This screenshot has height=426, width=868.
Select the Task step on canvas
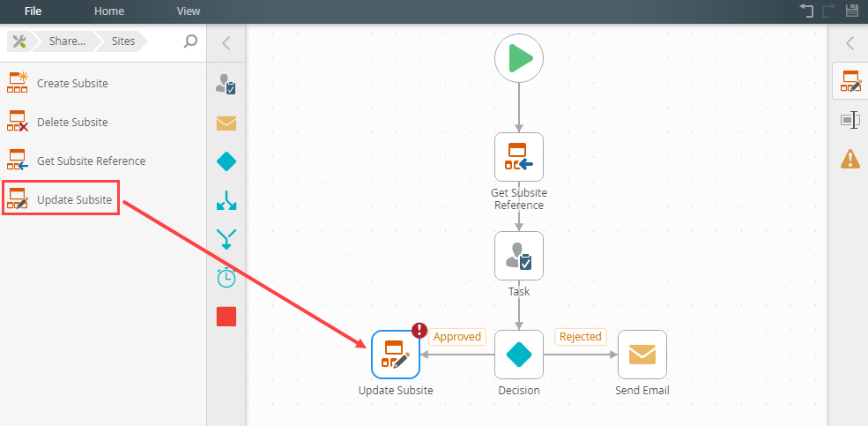click(x=519, y=256)
